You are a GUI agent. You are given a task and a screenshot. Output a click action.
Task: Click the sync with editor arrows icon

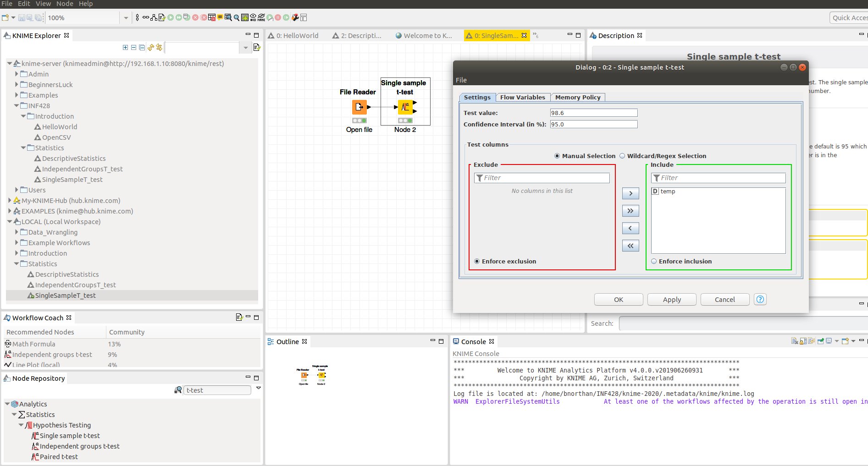point(159,47)
